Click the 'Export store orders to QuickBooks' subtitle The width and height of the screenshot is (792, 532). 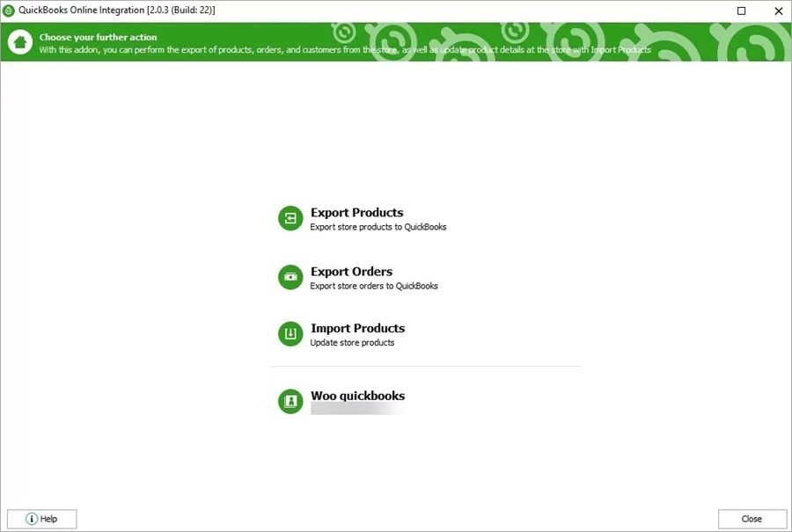(374, 285)
